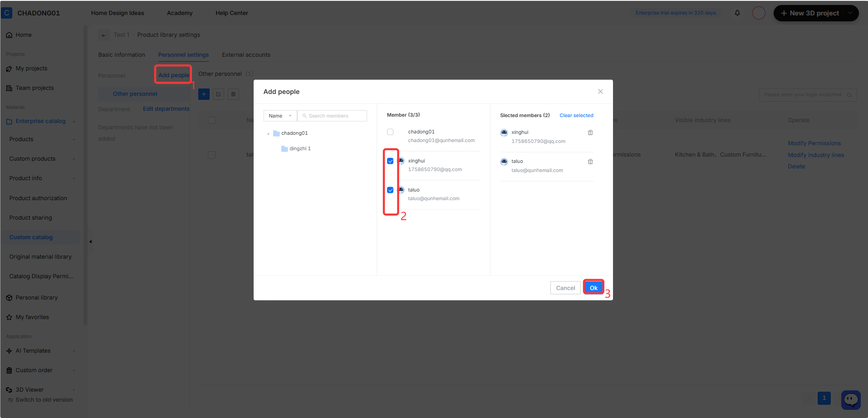The width and height of the screenshot is (868, 418).
Task: Expand the Product info submenu
Action: [x=74, y=179]
